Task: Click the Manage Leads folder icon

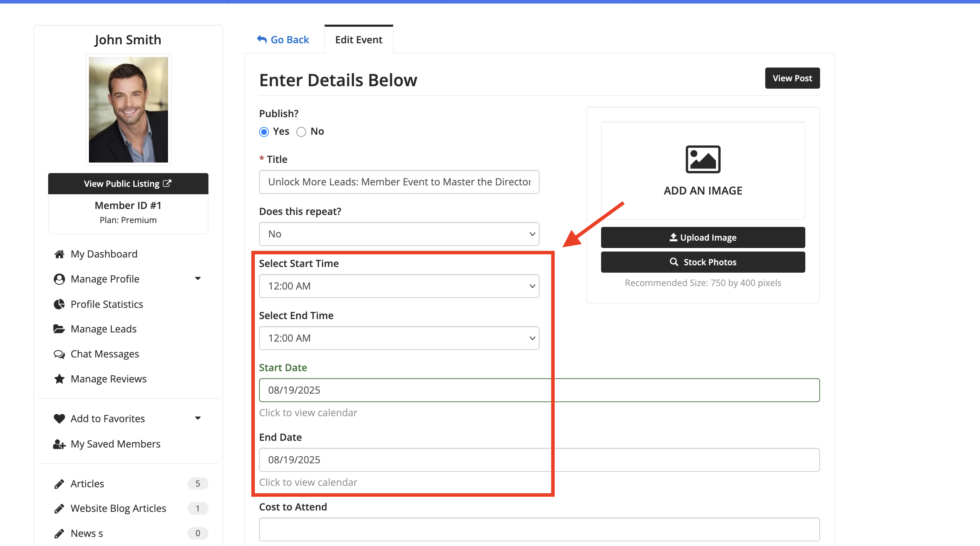Action: pyautogui.click(x=59, y=329)
